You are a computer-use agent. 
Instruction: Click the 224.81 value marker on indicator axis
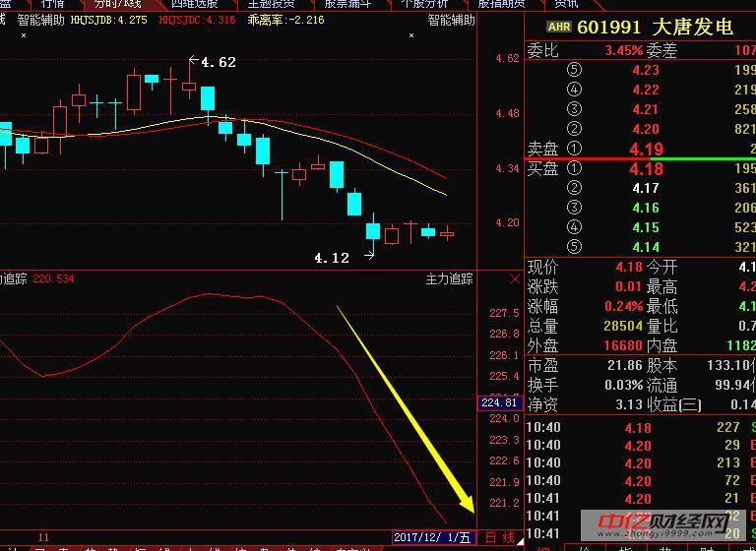pyautogui.click(x=499, y=402)
